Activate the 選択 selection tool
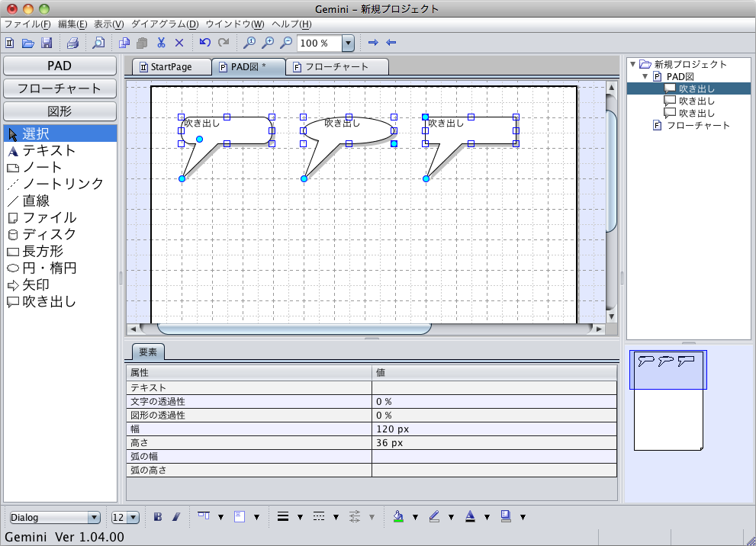Screen dimensions: 756x546 [x=60, y=133]
